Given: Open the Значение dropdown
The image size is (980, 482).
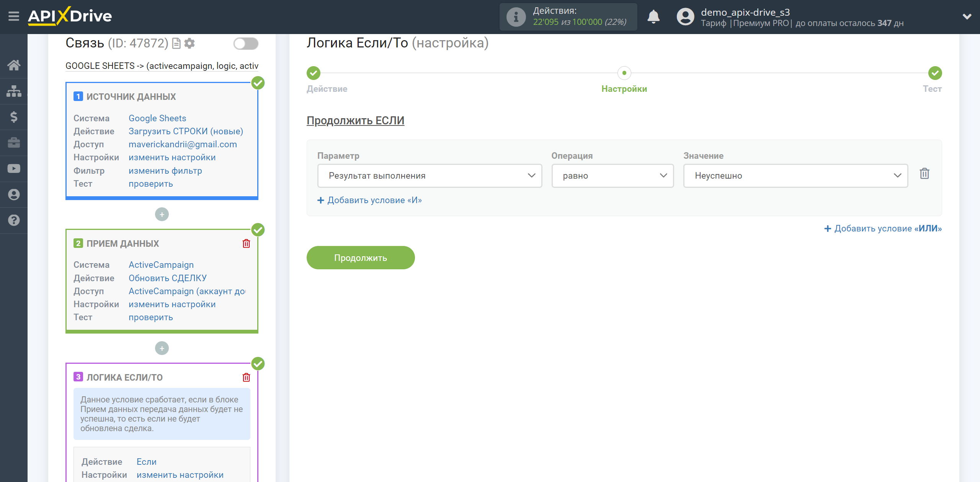Looking at the screenshot, I should 795,176.
